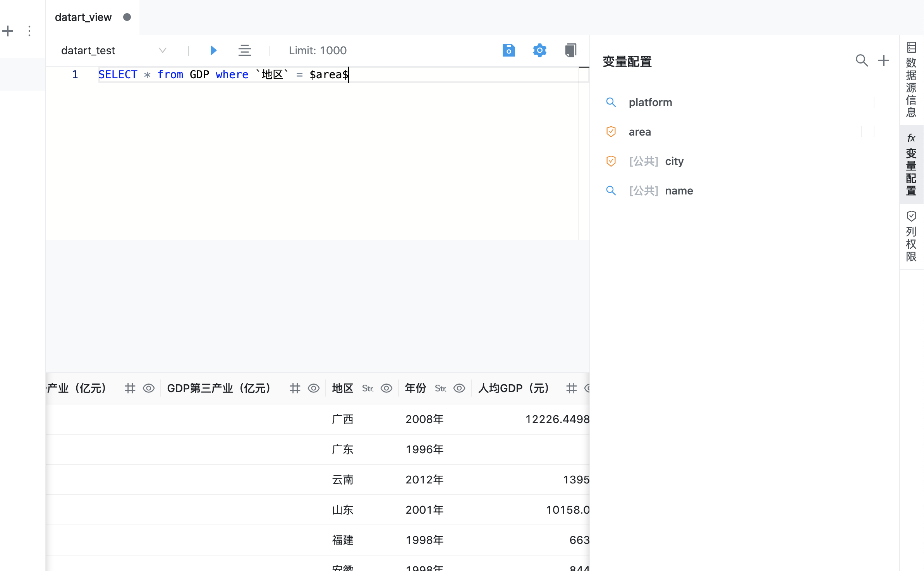Click the 12226.4498 value cell
This screenshot has width=924, height=571.
[x=557, y=419]
